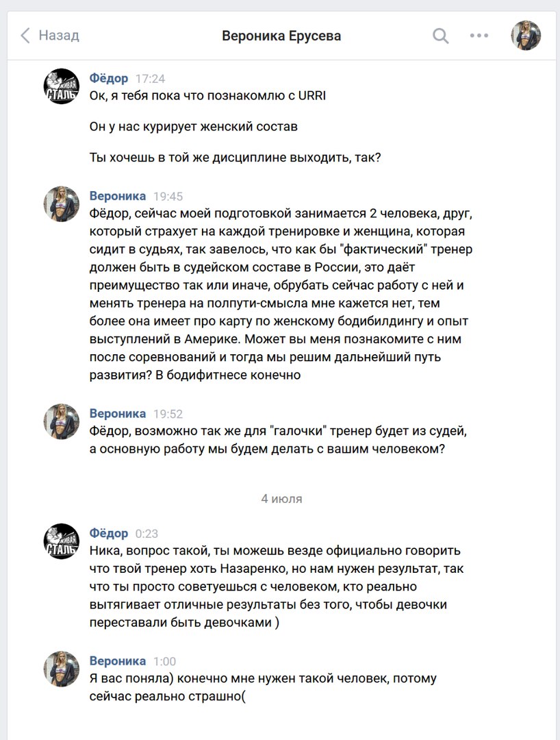
Task: Open Фёдор's name link at 0:23
Action: coord(109,533)
